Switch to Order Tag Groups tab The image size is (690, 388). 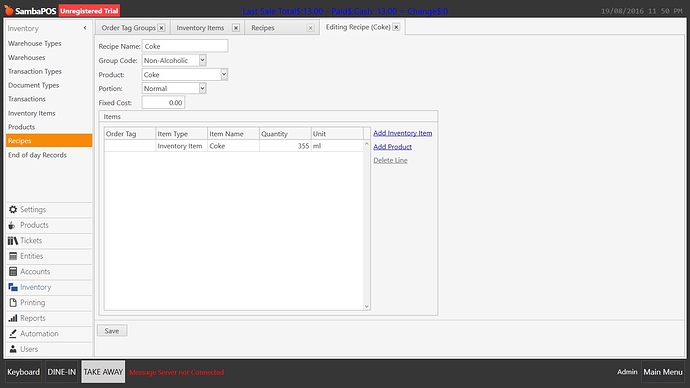pos(128,28)
